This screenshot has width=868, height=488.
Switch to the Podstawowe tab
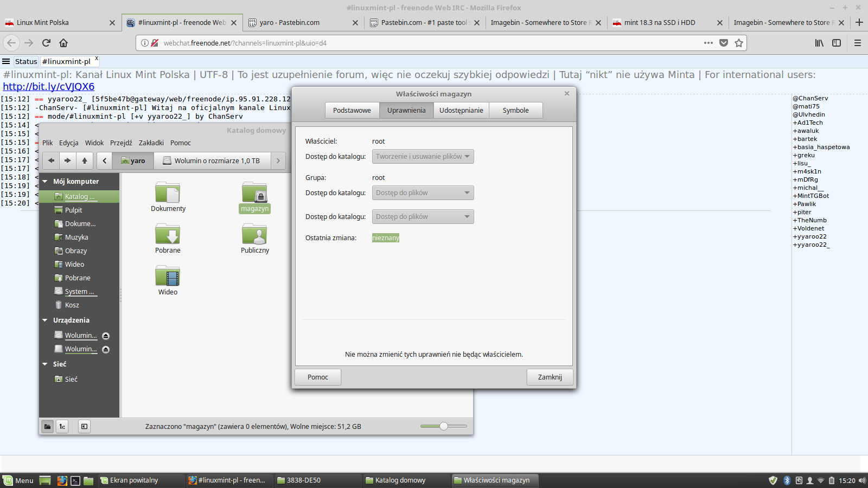pyautogui.click(x=352, y=110)
